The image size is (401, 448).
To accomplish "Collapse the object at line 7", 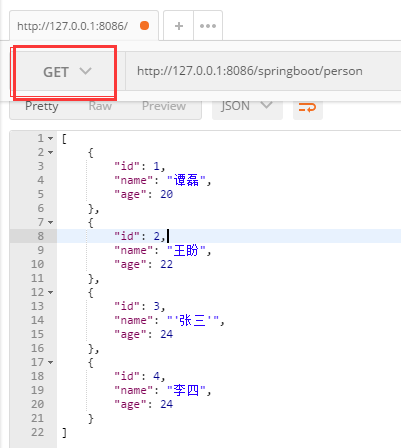I will point(50,222).
